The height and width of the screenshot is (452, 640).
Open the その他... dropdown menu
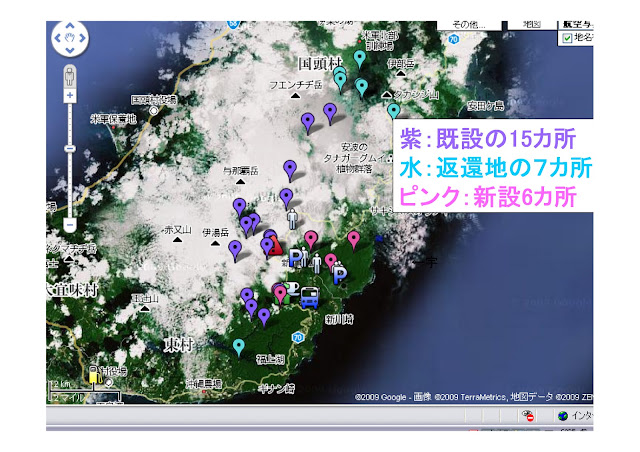469,24
